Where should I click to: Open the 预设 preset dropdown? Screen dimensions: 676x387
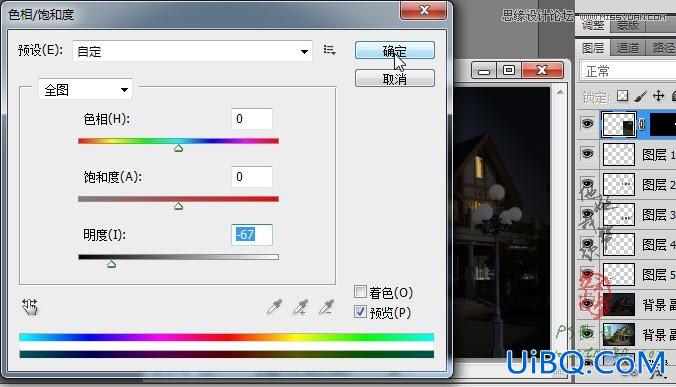192,51
